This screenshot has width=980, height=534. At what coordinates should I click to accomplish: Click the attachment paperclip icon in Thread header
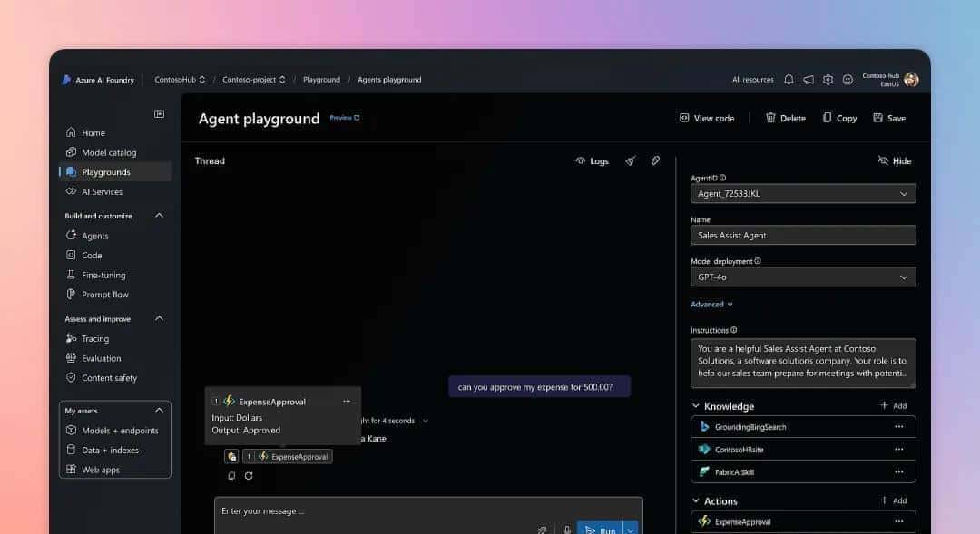coord(655,160)
